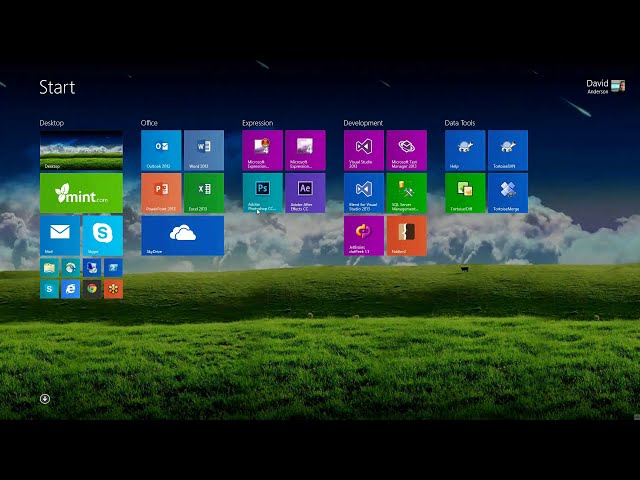Launch Excel 2013 tile
Screen dimensions: 640x480
[204, 193]
